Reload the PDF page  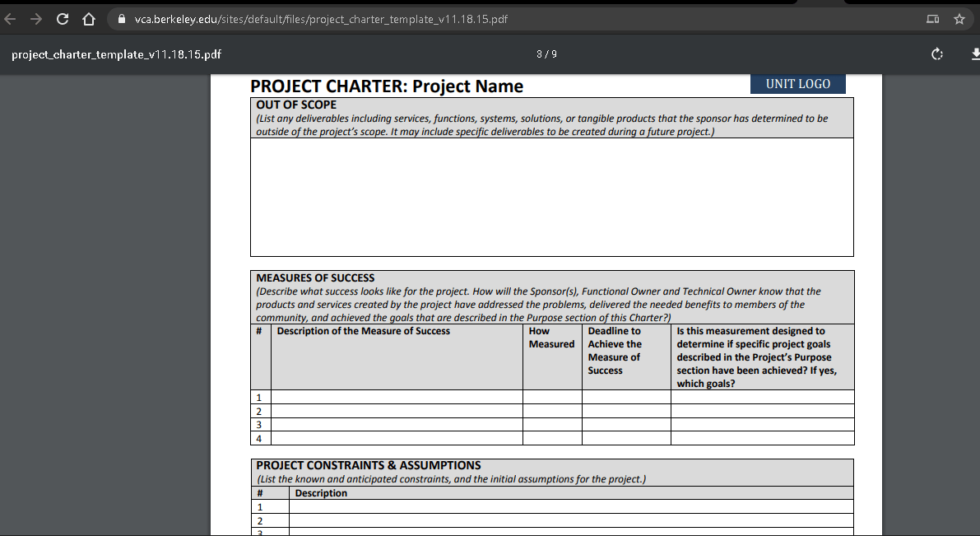click(x=62, y=20)
